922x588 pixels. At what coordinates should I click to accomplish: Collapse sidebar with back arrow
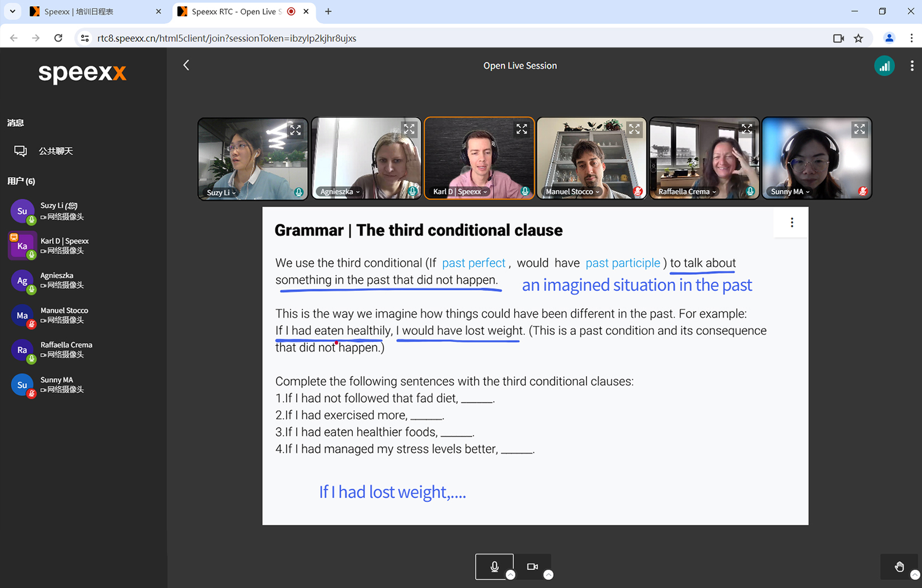coord(187,65)
